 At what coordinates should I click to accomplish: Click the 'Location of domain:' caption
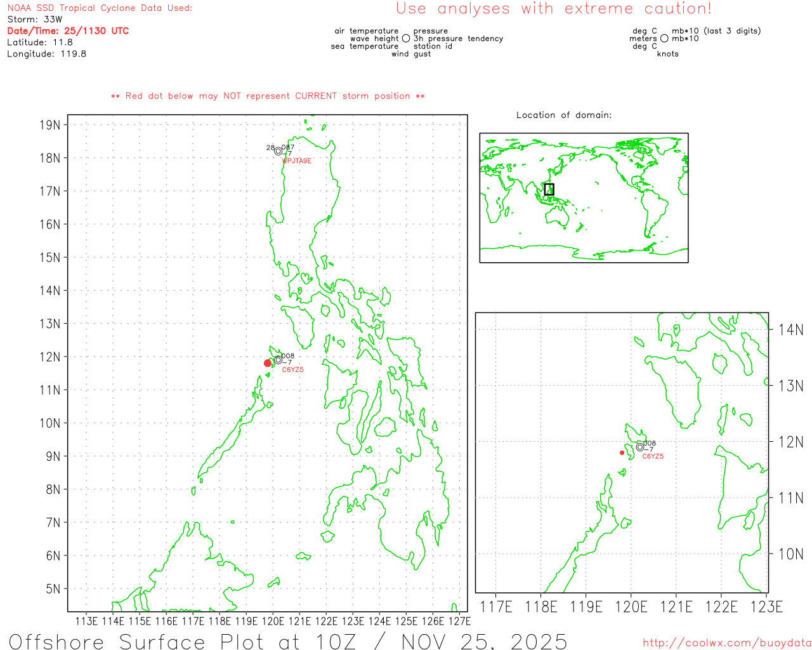pos(564,115)
